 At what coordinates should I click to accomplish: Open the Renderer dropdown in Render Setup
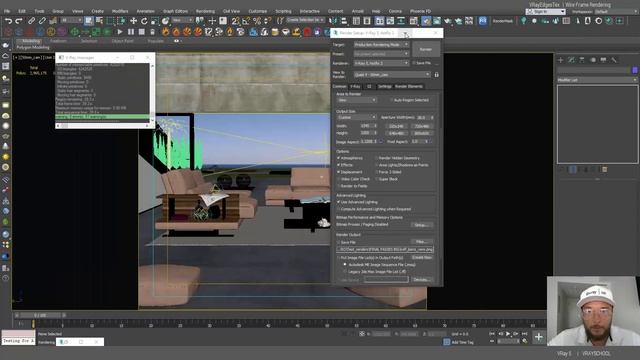tap(381, 63)
